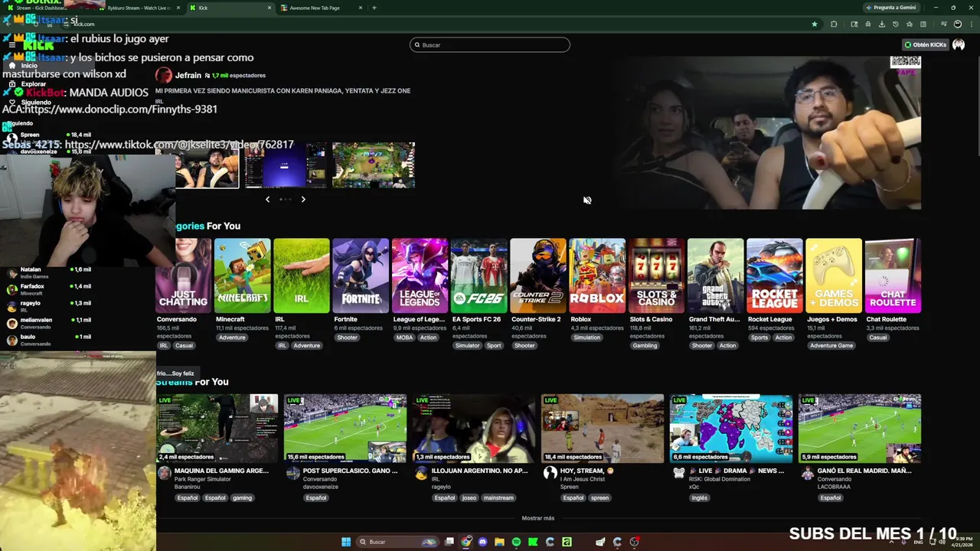980x551 pixels.
Task: Select the League game carousel thumbnail
Action: point(374,165)
